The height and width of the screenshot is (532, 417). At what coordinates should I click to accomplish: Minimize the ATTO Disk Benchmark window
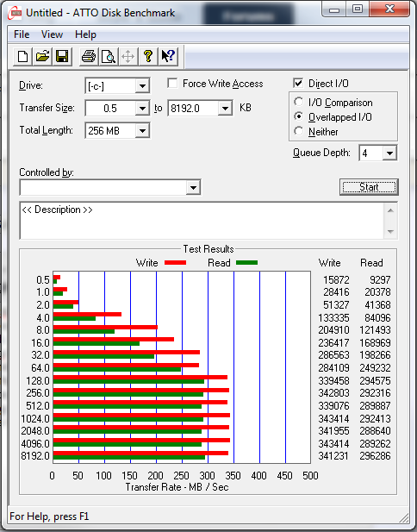334,9
